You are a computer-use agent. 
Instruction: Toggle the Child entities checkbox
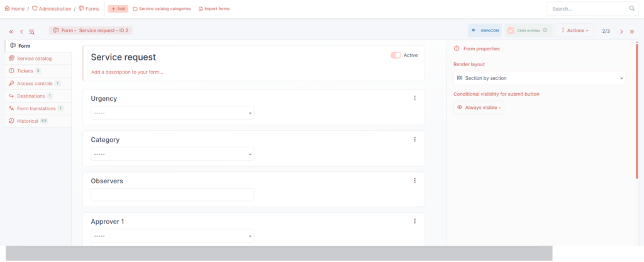[511, 30]
